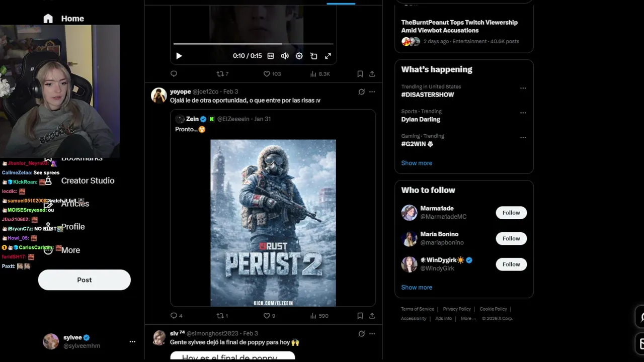
Task: Open sylvee account avatar
Action: [51, 341]
